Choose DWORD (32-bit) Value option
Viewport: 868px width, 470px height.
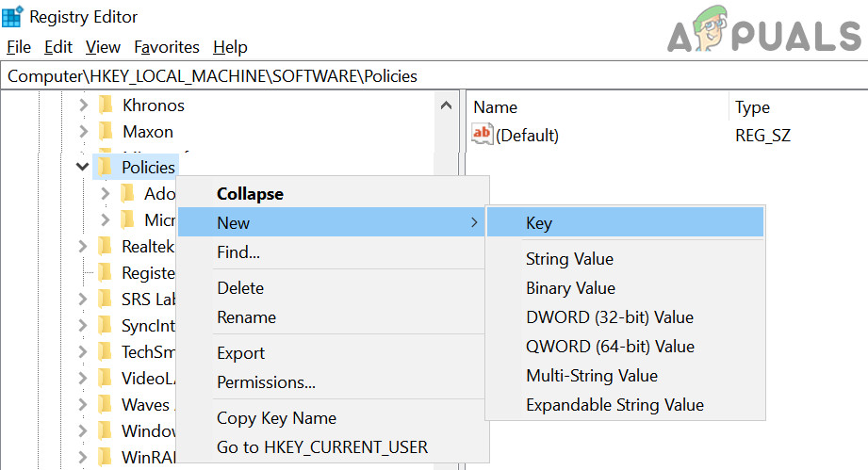(609, 317)
